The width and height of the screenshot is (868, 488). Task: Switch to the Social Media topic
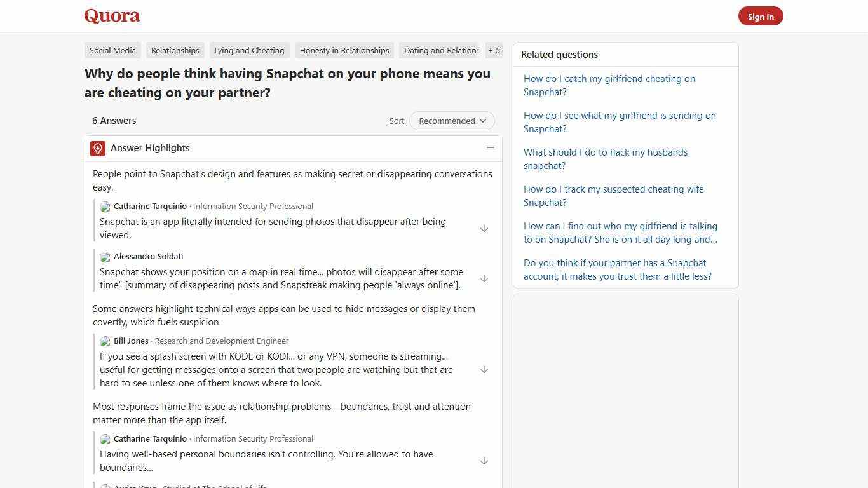pos(112,50)
